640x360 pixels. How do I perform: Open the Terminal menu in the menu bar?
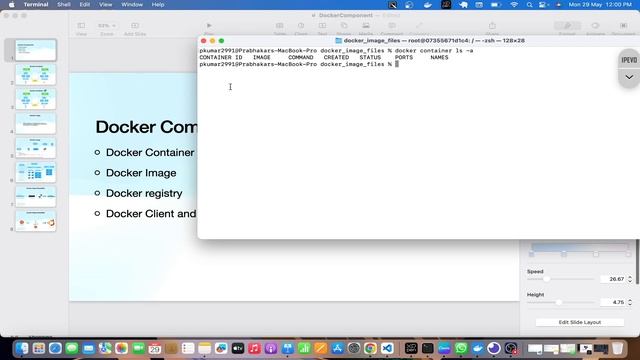pyautogui.click(x=36, y=4)
